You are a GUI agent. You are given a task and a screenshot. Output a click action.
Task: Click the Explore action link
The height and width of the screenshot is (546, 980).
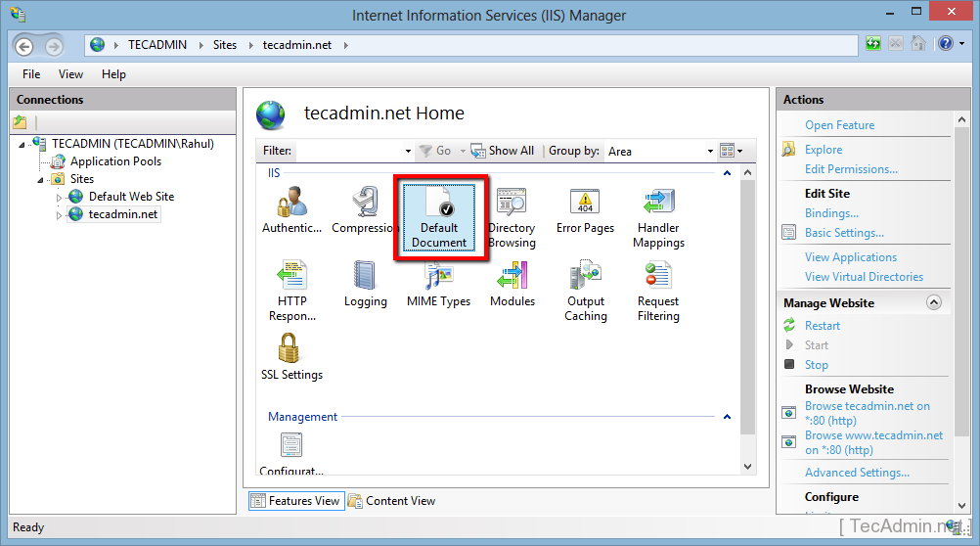click(824, 150)
